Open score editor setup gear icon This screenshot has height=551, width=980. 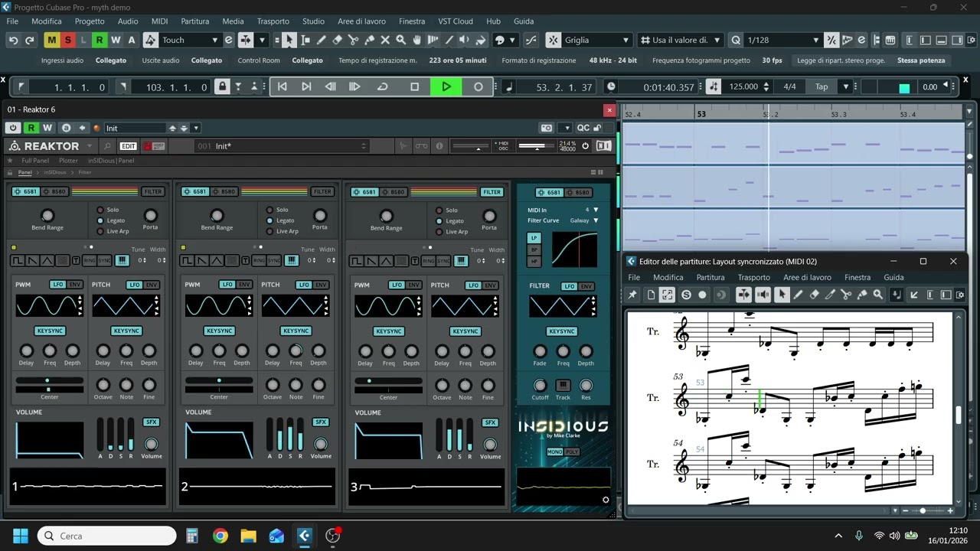959,295
